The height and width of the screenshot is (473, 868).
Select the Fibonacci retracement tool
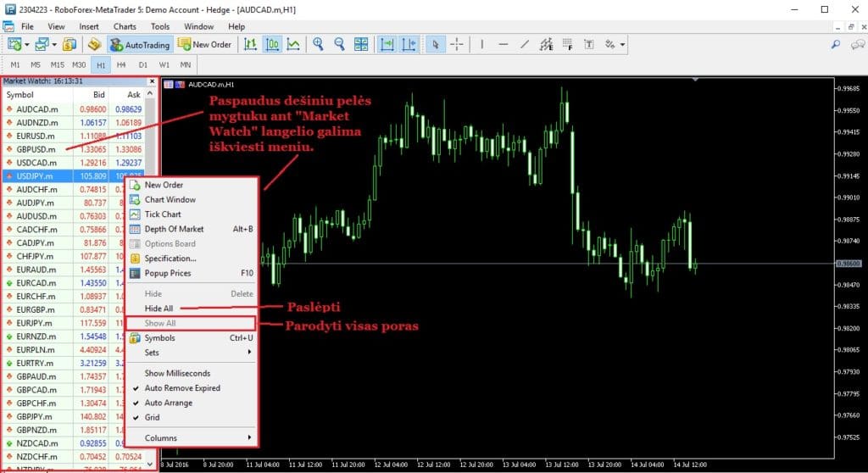point(567,45)
